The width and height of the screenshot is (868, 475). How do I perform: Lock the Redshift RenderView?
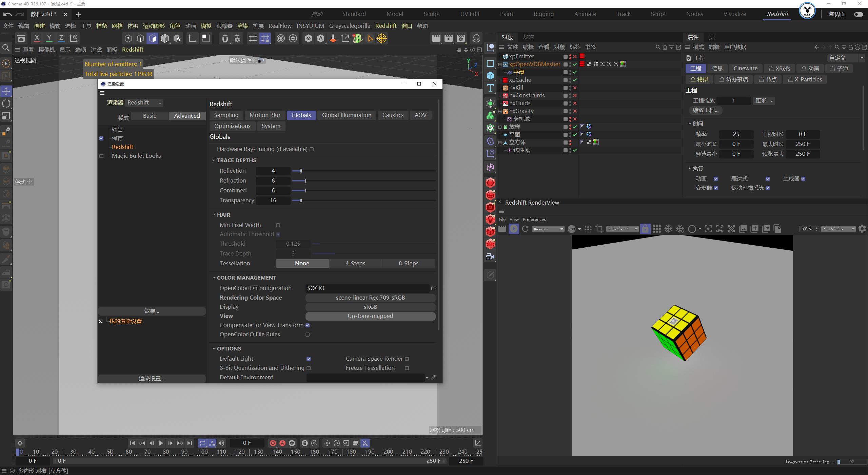coord(645,229)
